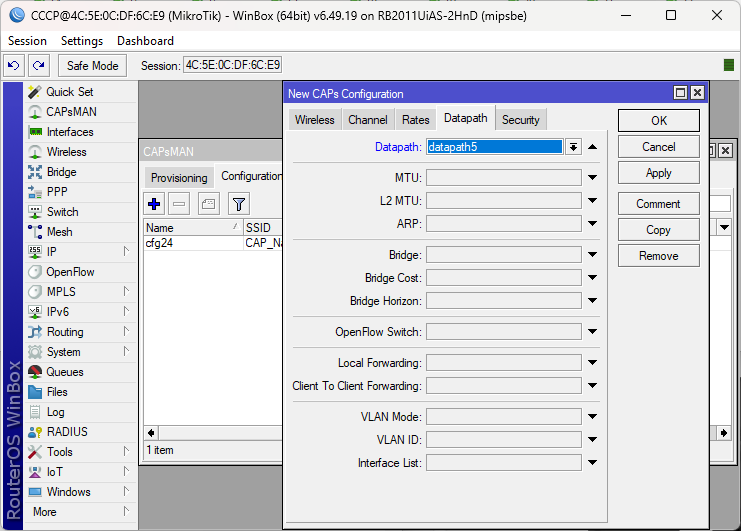Click the Copy button

point(659,230)
